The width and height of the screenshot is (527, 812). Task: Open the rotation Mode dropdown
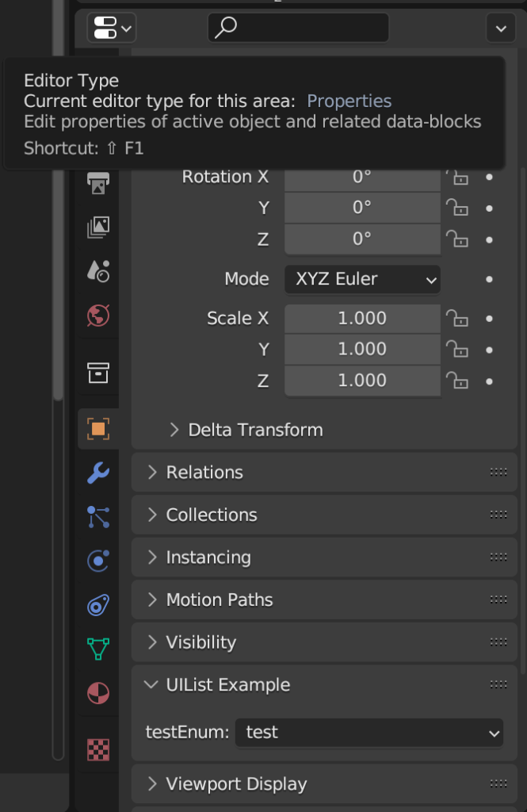click(x=361, y=279)
